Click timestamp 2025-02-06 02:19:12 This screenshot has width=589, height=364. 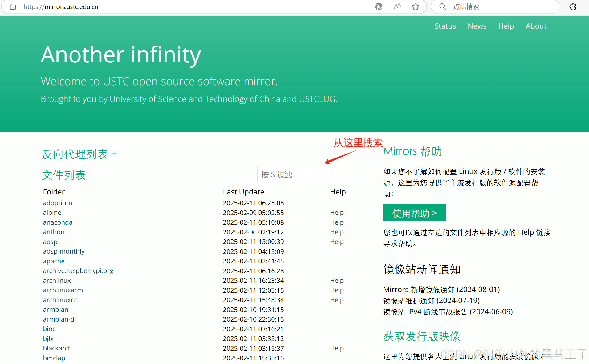tap(253, 232)
